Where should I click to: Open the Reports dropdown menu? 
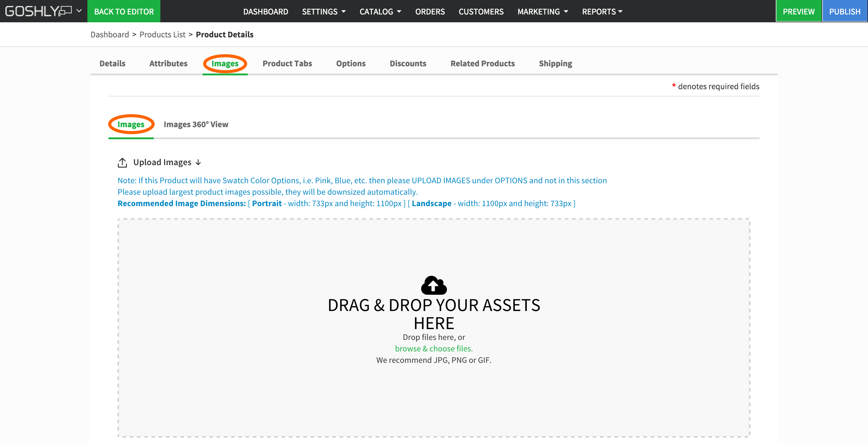(602, 11)
